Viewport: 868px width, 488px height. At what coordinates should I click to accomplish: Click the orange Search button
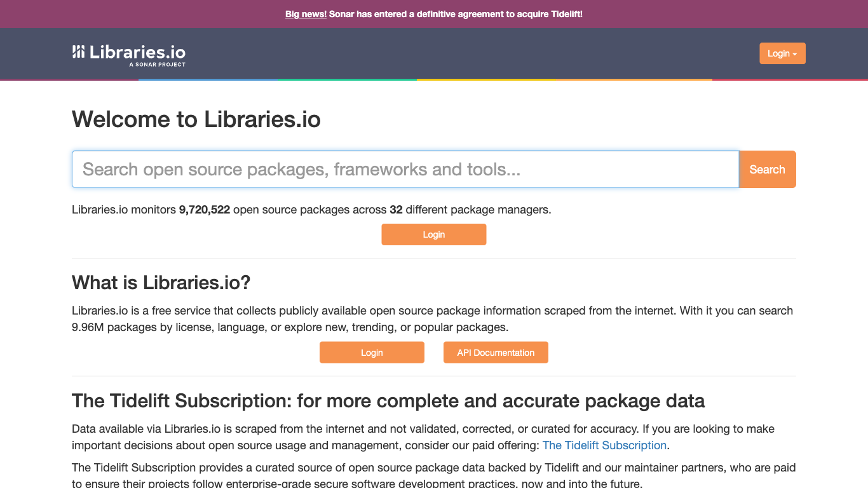click(768, 169)
